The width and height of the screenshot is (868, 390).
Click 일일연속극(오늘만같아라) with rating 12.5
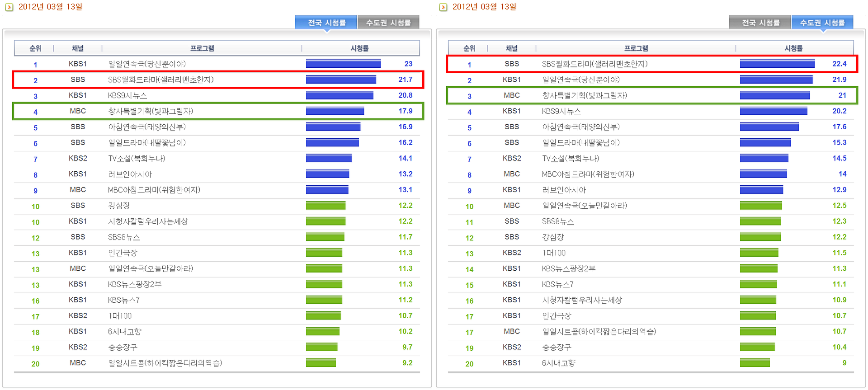tap(585, 206)
